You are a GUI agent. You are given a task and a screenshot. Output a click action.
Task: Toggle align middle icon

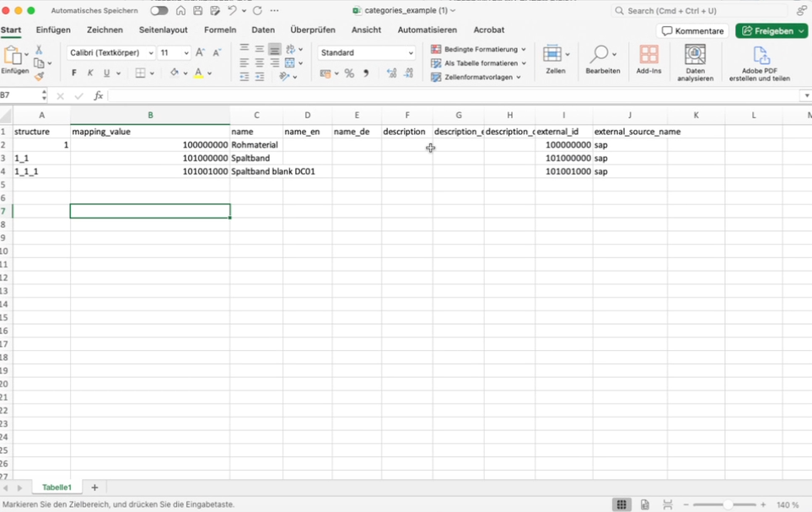click(260, 49)
